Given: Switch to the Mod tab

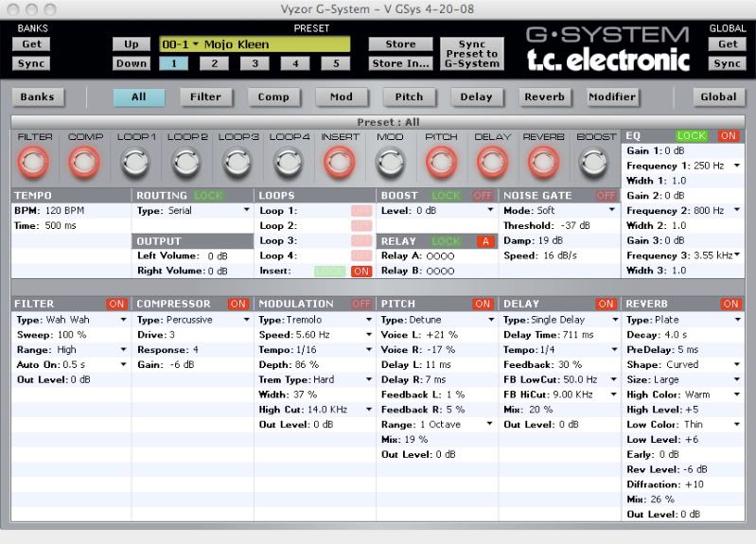Looking at the screenshot, I should pos(342,97).
